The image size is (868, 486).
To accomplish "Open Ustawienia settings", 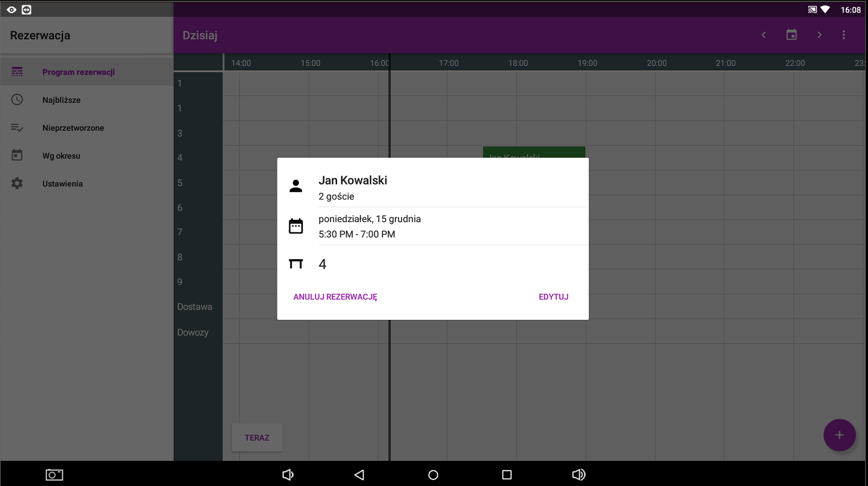I will pyautogui.click(x=63, y=184).
